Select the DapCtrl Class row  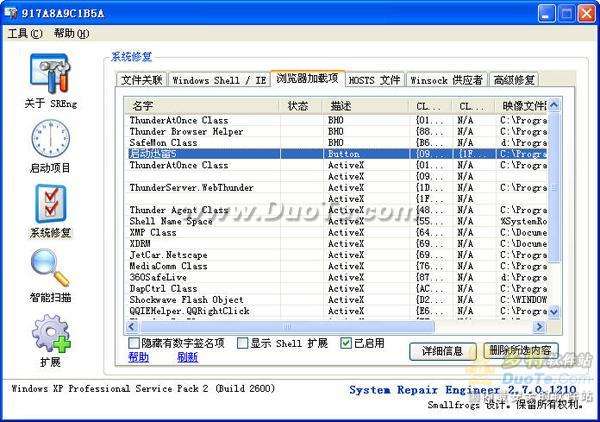point(337,288)
